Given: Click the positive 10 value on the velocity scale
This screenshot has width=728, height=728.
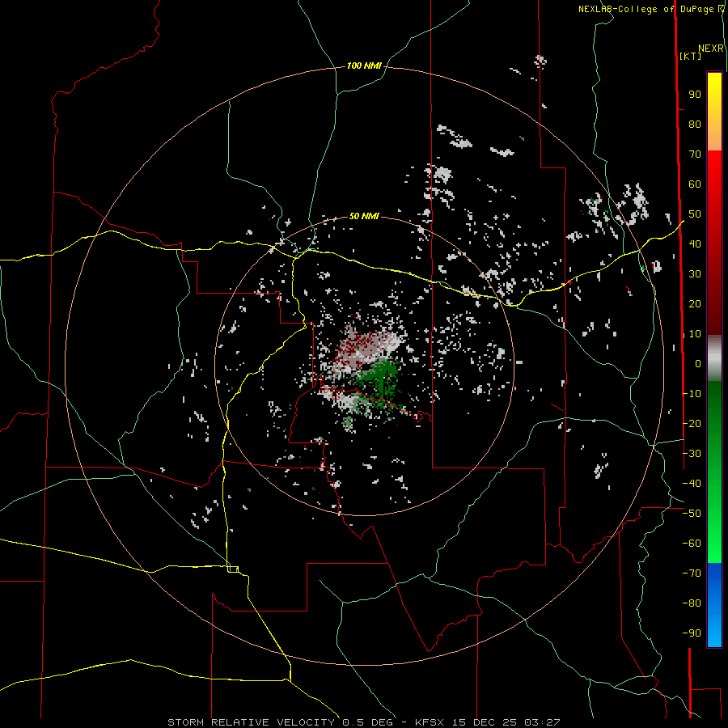Looking at the screenshot, I should click(x=695, y=334).
